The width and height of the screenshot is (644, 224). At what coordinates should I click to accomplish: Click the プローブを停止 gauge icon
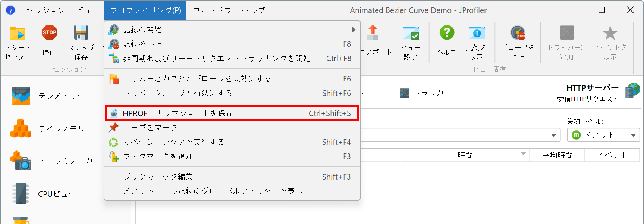(518, 33)
